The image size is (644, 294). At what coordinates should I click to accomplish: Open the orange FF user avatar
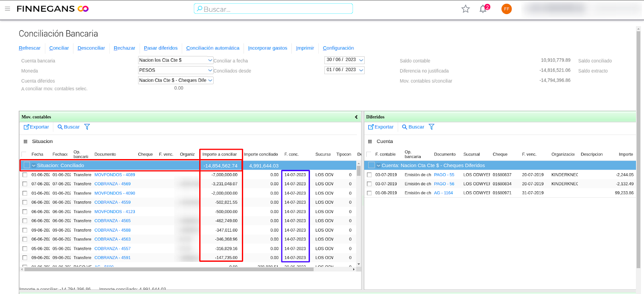pos(506,9)
